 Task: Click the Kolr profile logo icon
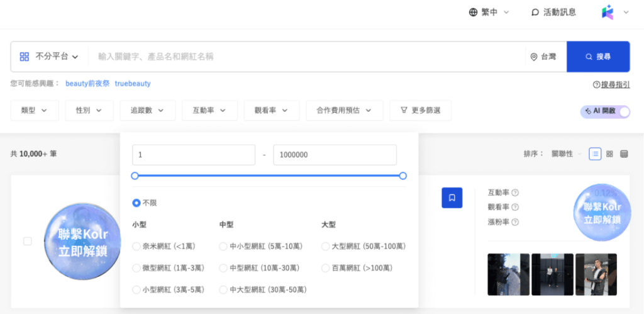point(608,12)
